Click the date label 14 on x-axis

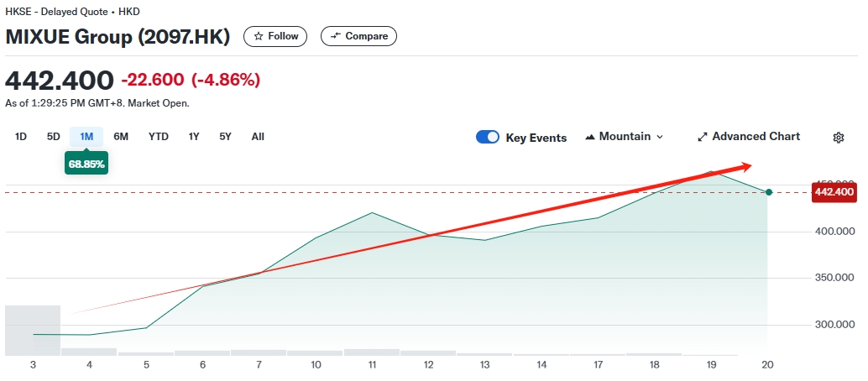coord(541,365)
